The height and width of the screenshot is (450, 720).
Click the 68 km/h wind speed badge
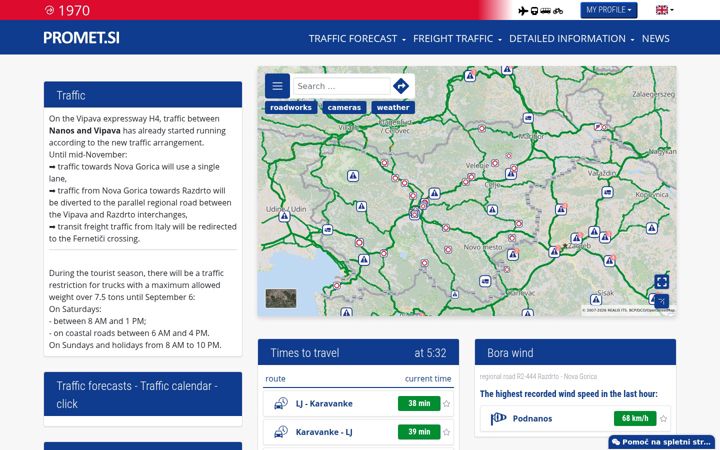pyautogui.click(x=635, y=418)
